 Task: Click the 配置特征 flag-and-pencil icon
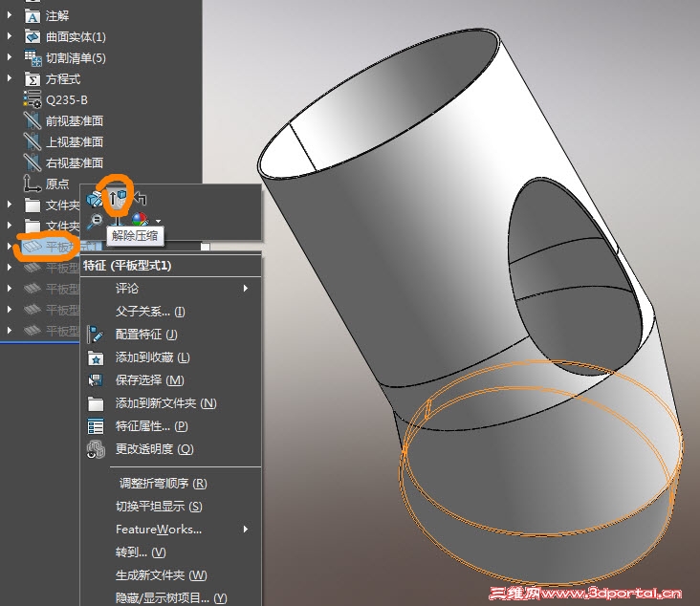95,335
